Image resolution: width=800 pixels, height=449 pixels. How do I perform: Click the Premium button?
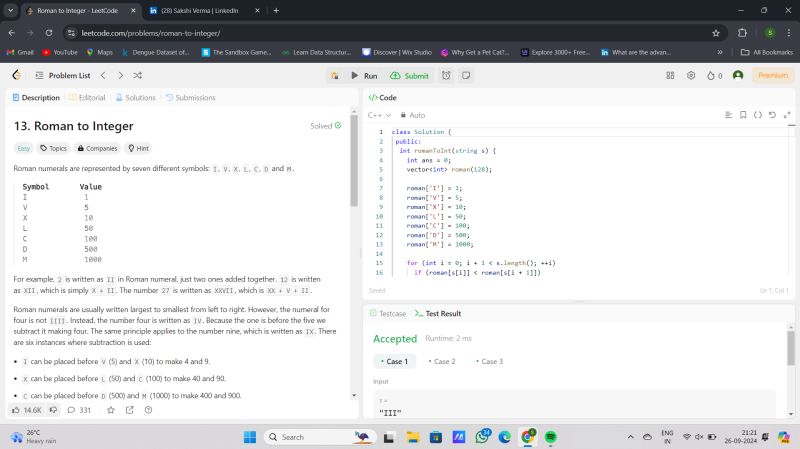pyautogui.click(x=773, y=76)
